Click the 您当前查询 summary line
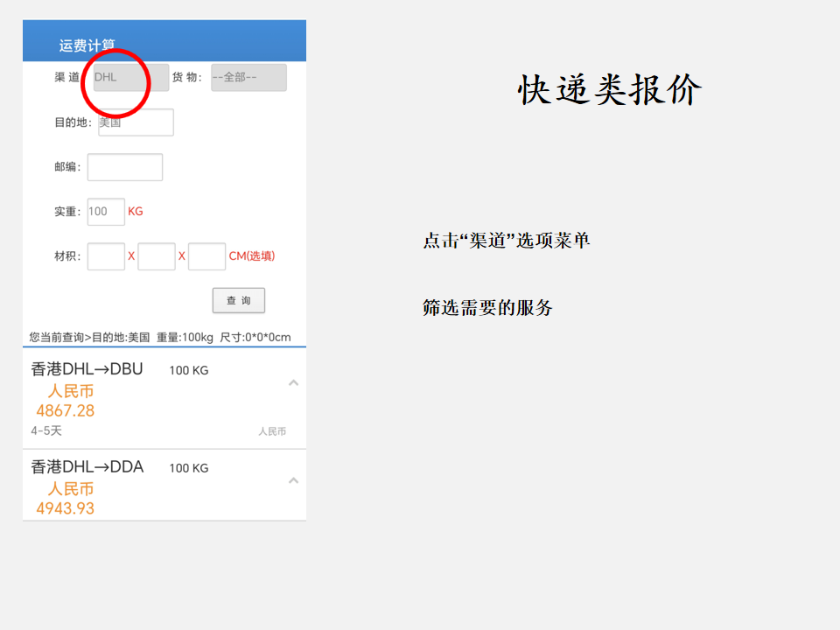 click(x=160, y=337)
